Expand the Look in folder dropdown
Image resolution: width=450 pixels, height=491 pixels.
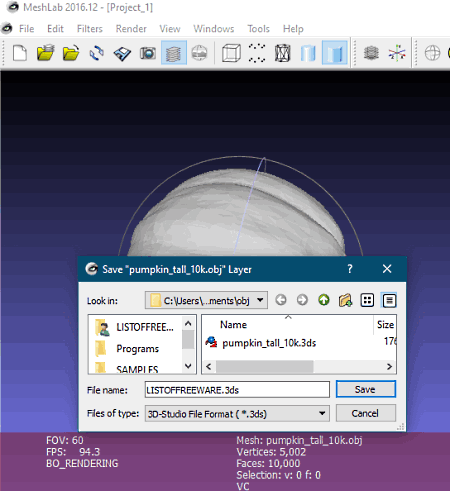261,300
